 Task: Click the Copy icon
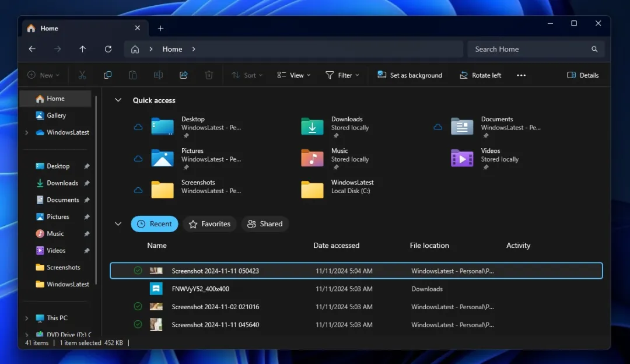coord(107,75)
